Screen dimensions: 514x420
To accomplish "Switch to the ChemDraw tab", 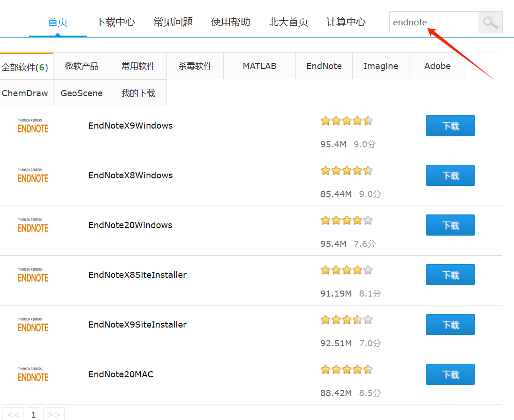I will 25,93.
